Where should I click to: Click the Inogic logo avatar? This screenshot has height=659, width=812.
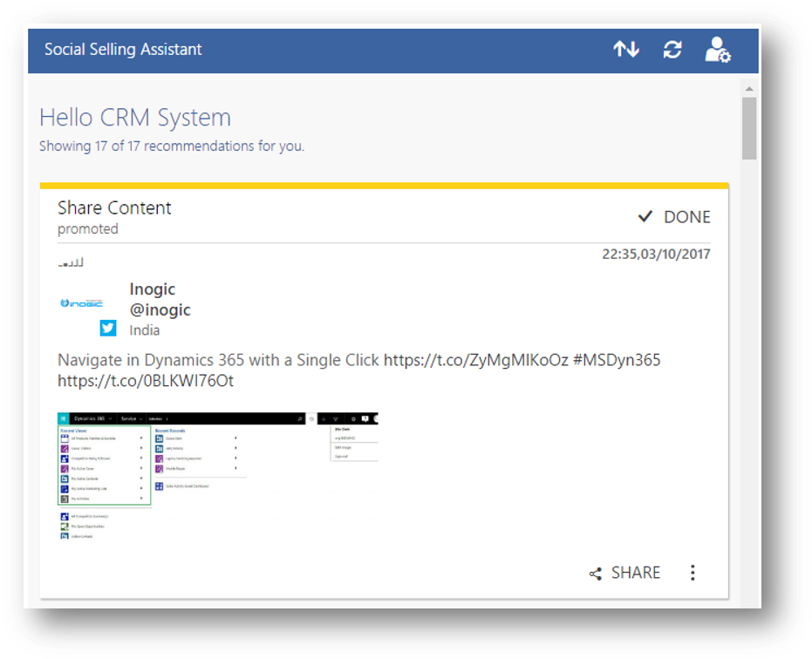pyautogui.click(x=81, y=302)
